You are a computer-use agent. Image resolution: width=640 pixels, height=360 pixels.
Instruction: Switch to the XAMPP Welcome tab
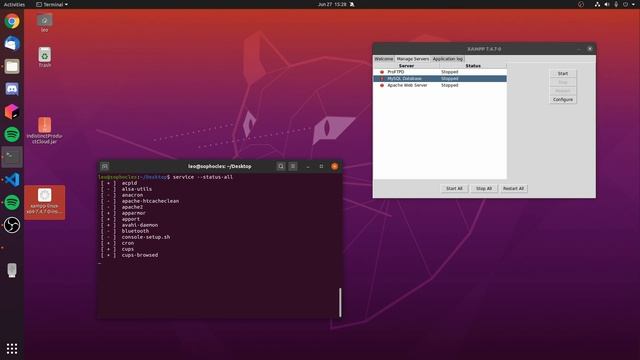tap(384, 59)
